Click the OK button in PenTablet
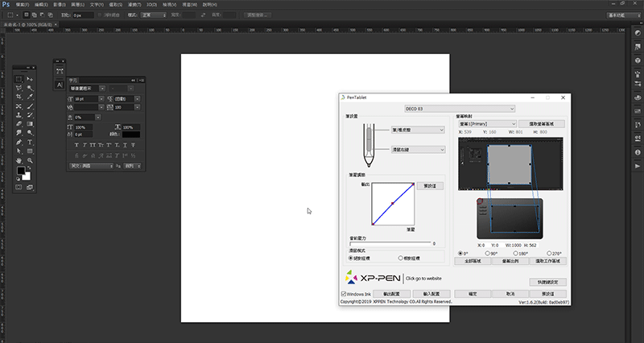644x343 pixels. tap(473, 294)
